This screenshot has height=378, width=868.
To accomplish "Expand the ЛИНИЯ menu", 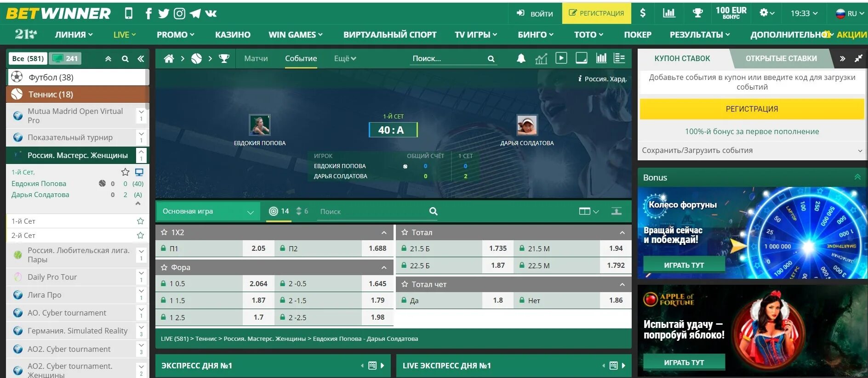I will click(74, 34).
